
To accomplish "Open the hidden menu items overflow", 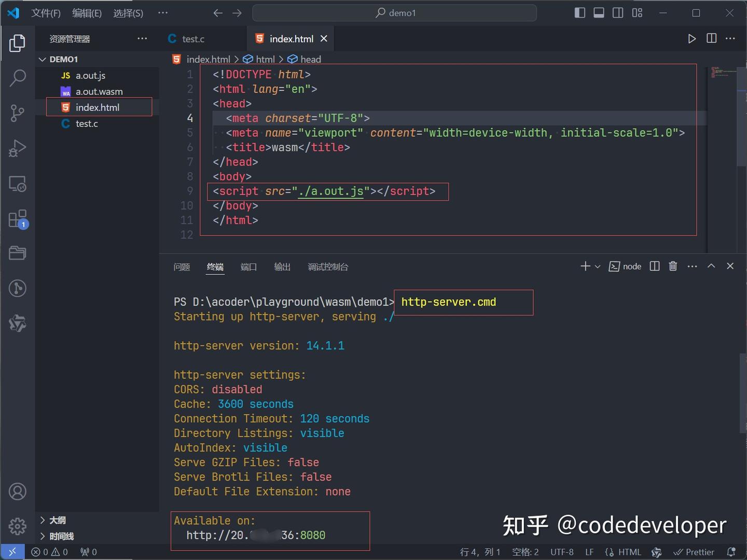I will [x=163, y=12].
